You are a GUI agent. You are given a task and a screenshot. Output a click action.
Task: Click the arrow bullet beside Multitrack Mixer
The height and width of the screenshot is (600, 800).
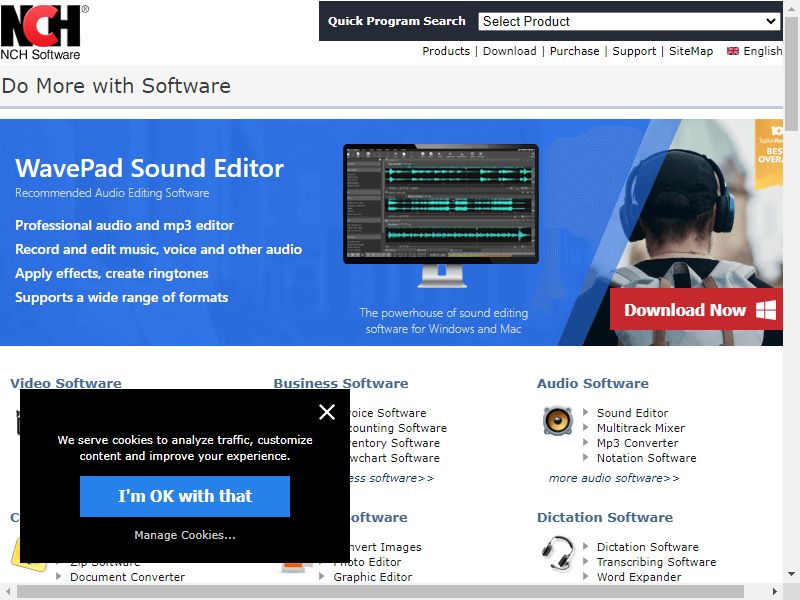tap(585, 427)
